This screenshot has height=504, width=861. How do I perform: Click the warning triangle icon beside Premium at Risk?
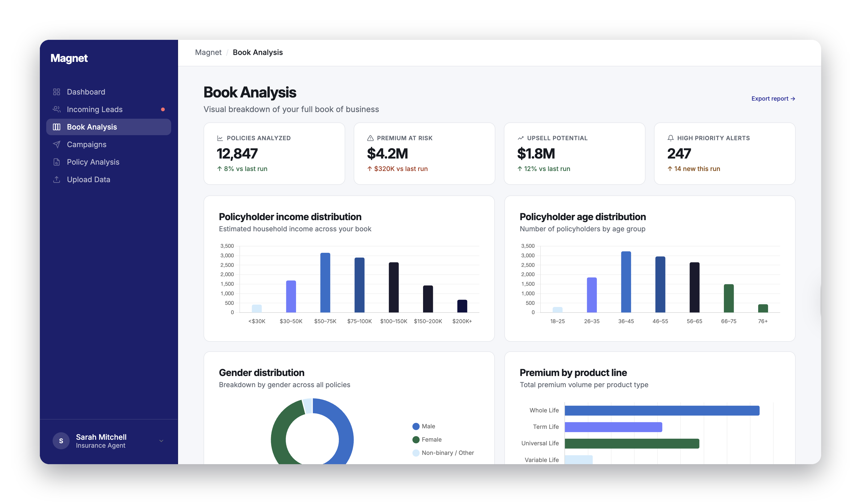[x=370, y=138]
